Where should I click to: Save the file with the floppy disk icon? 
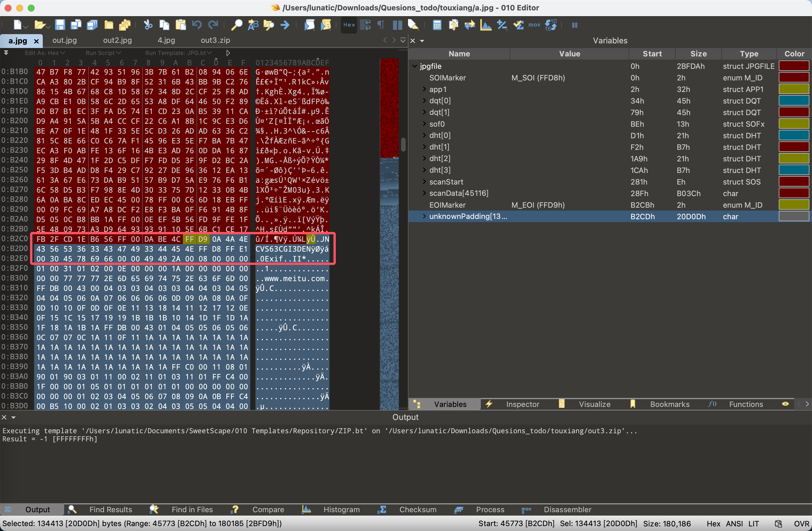60,25
